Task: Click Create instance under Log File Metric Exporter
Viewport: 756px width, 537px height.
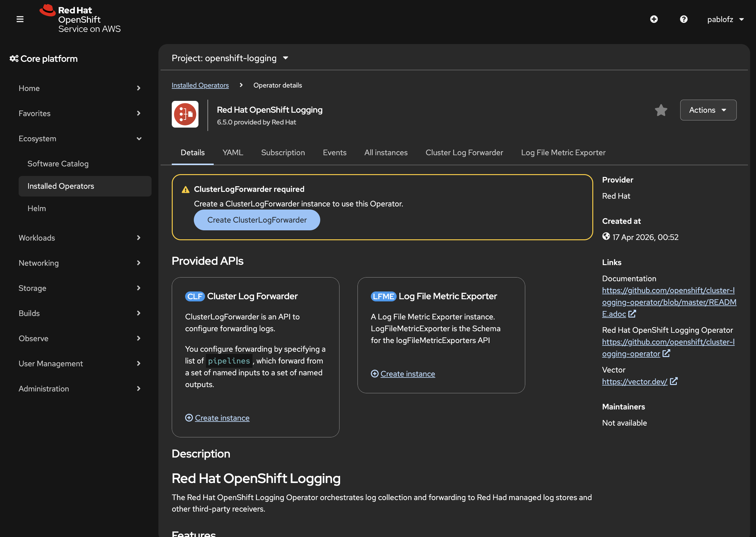Action: click(407, 374)
